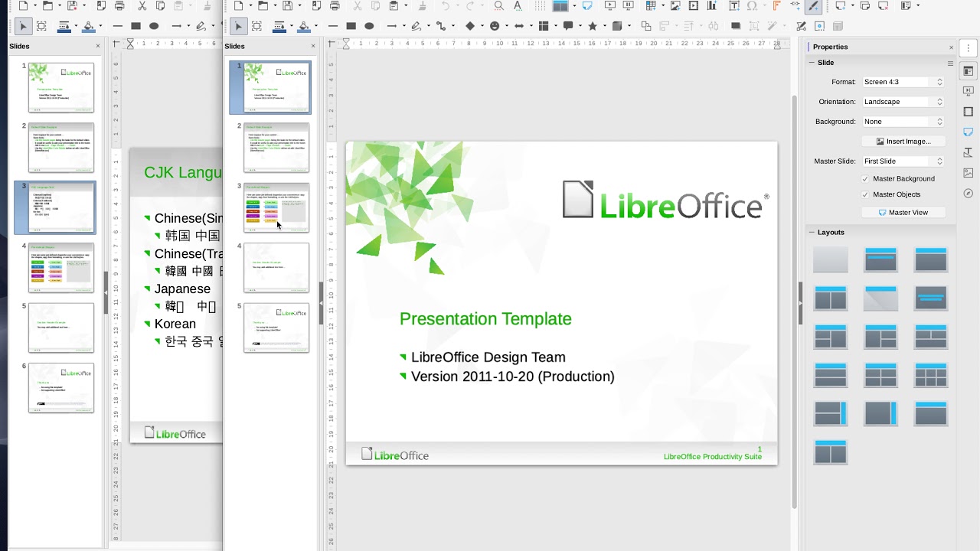The image size is (980, 551).
Task: Click Export as PDF icon in front window
Action: (317, 5)
